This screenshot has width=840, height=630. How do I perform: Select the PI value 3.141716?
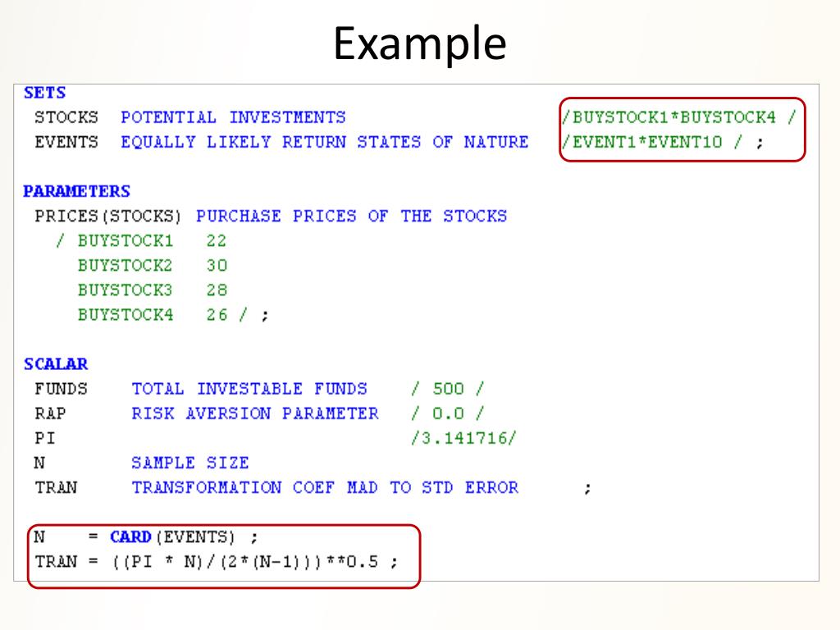tap(463, 438)
